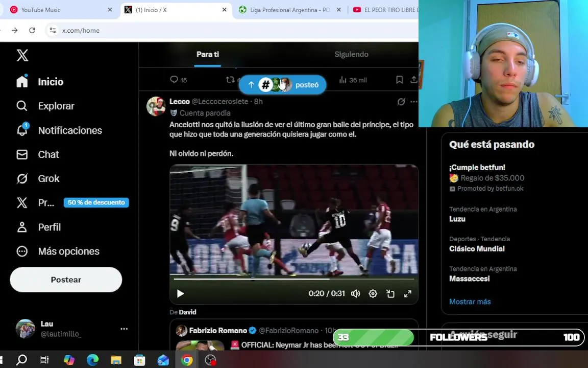The image size is (588, 368).
Task: Open account menu dots next to Lau
Action: point(124,329)
